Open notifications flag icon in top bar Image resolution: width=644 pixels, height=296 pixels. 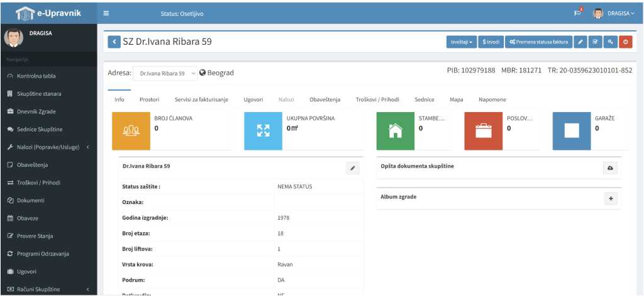click(578, 13)
